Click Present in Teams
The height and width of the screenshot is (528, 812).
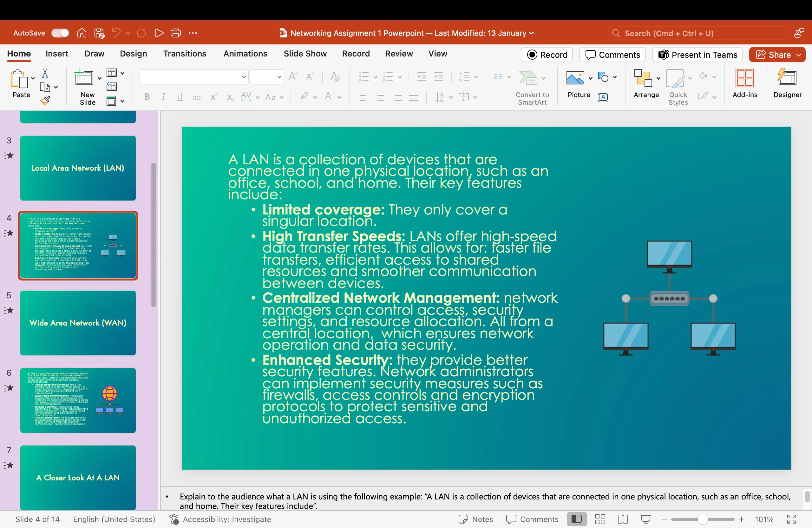[x=697, y=55]
